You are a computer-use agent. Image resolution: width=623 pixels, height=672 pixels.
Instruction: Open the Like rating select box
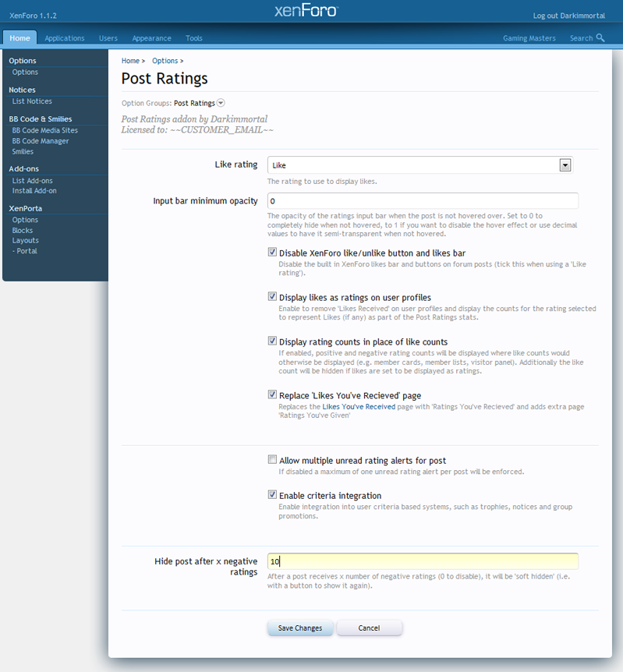420,165
